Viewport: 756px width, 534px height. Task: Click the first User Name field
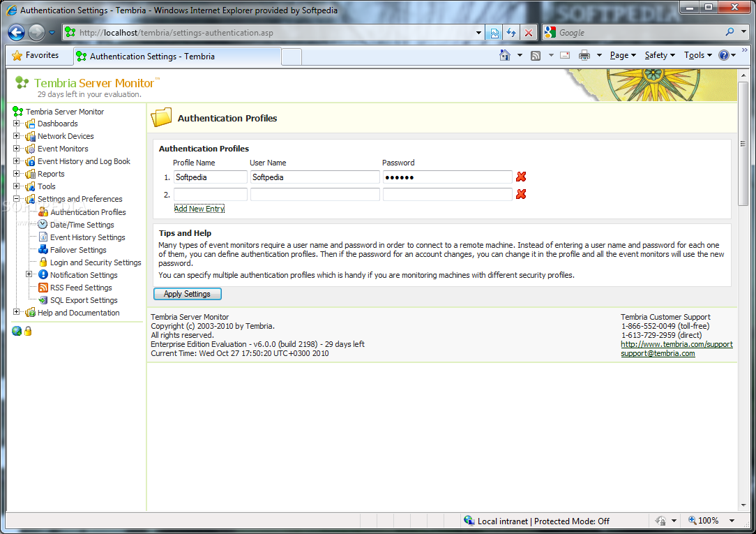click(x=315, y=177)
